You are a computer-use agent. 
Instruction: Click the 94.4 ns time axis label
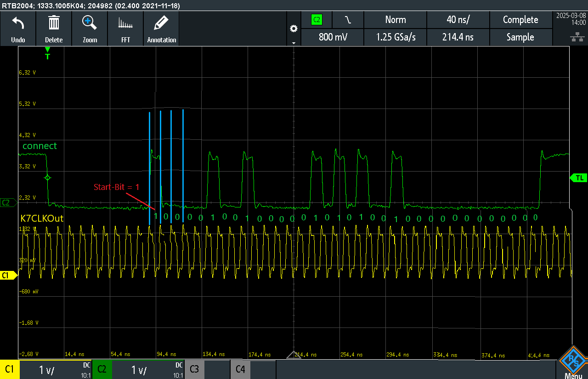point(166,355)
